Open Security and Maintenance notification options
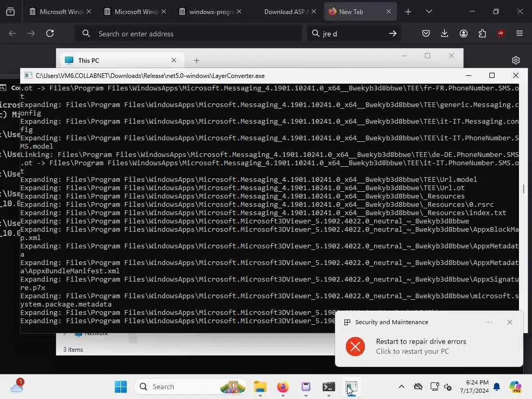Screen dimensions: 532x399 coord(489,322)
